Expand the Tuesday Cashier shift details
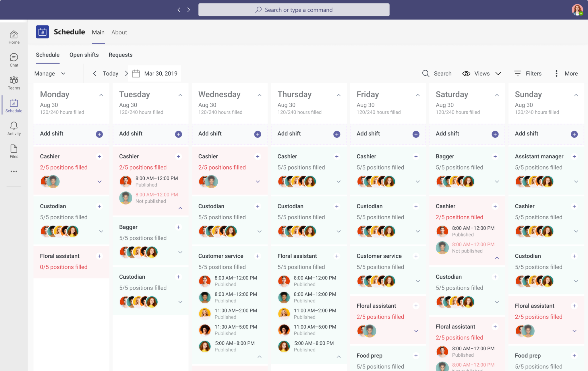Screen dimensions: 588x371 [x=180, y=208]
